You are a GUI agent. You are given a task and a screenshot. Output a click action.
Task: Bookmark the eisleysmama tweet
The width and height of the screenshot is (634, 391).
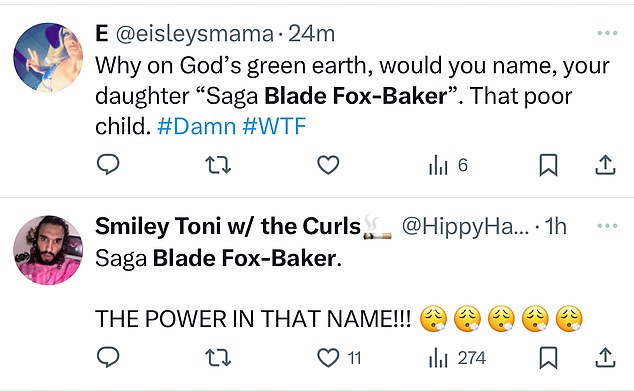click(548, 165)
